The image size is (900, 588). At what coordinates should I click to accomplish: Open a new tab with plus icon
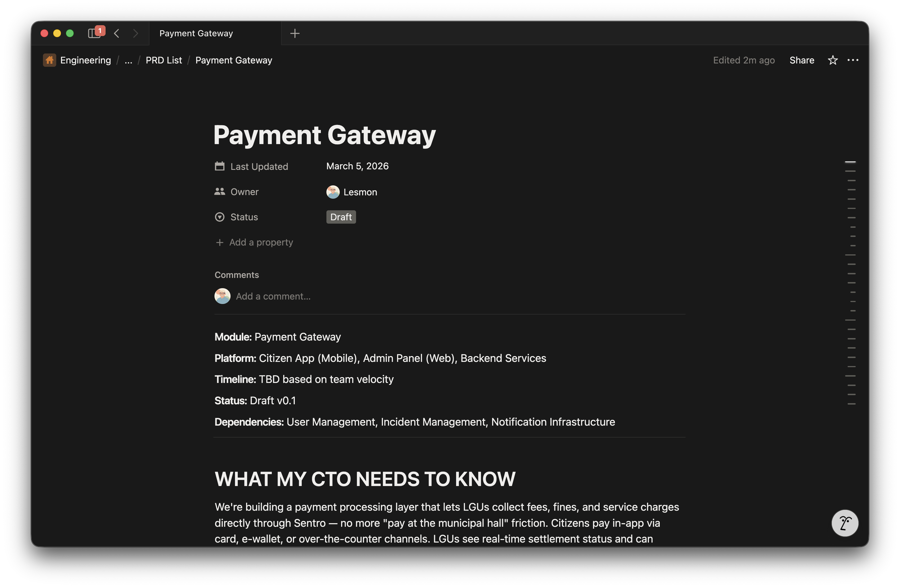[295, 33]
